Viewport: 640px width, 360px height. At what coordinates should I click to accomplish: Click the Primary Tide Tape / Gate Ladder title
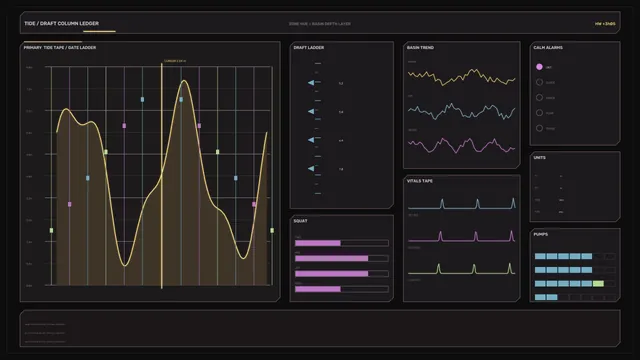coord(60,48)
